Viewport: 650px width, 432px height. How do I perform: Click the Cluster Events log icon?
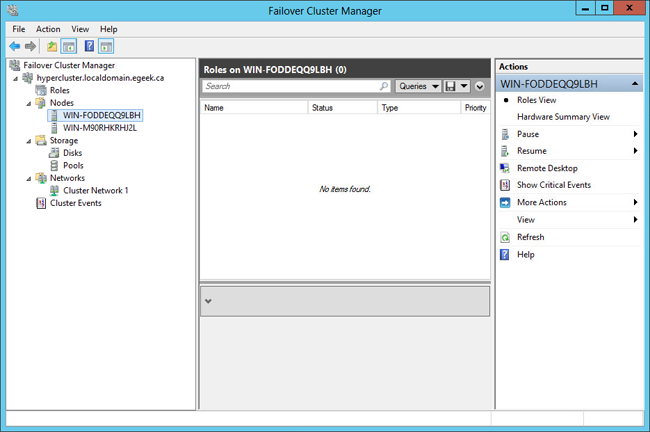coord(41,203)
